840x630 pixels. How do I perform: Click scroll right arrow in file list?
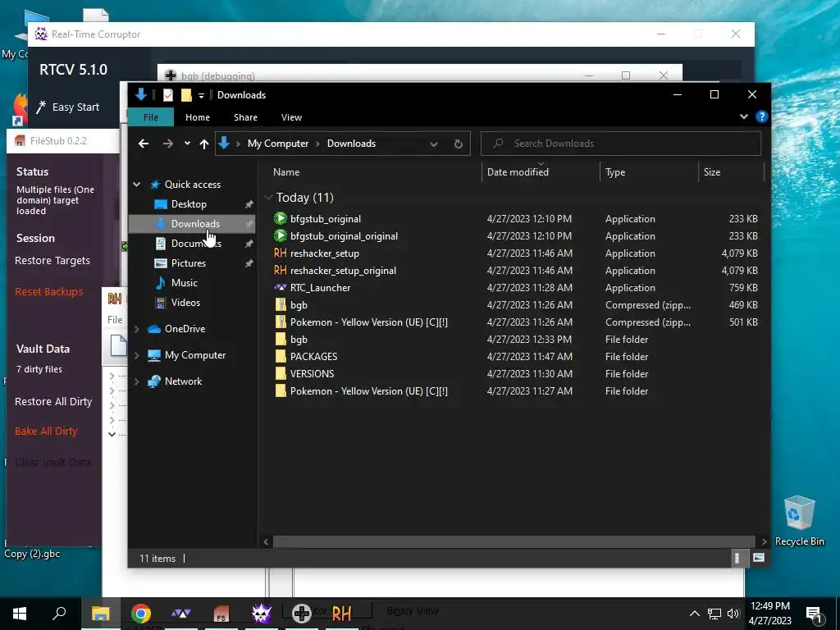pyautogui.click(x=764, y=541)
